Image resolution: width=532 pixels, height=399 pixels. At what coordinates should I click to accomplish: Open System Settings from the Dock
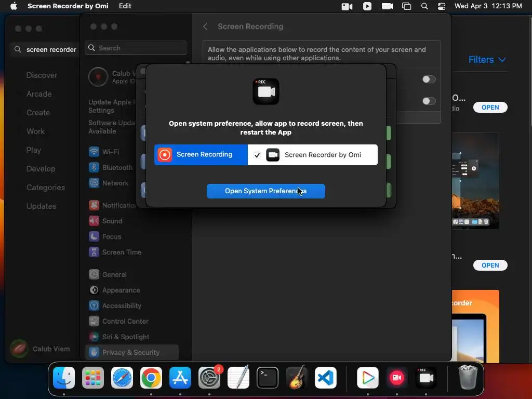209,378
